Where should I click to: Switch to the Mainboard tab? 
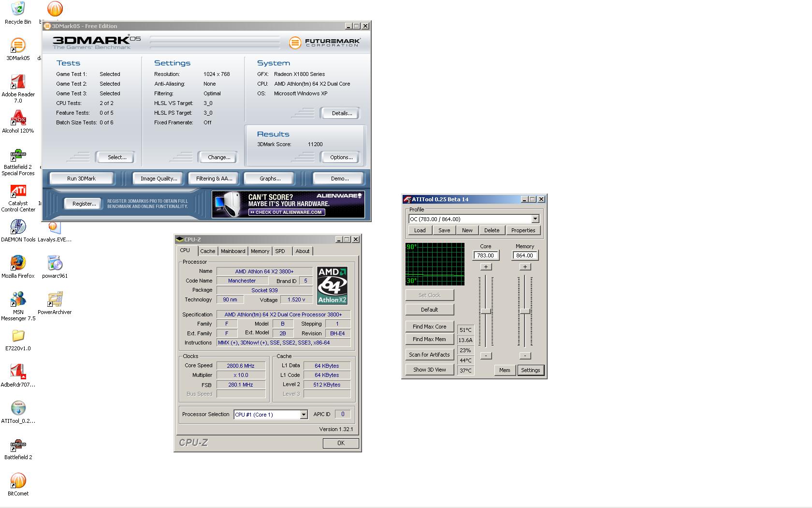[233, 251]
